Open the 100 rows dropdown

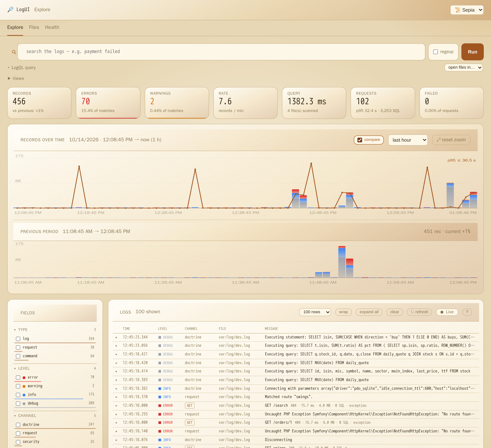[x=315, y=312]
